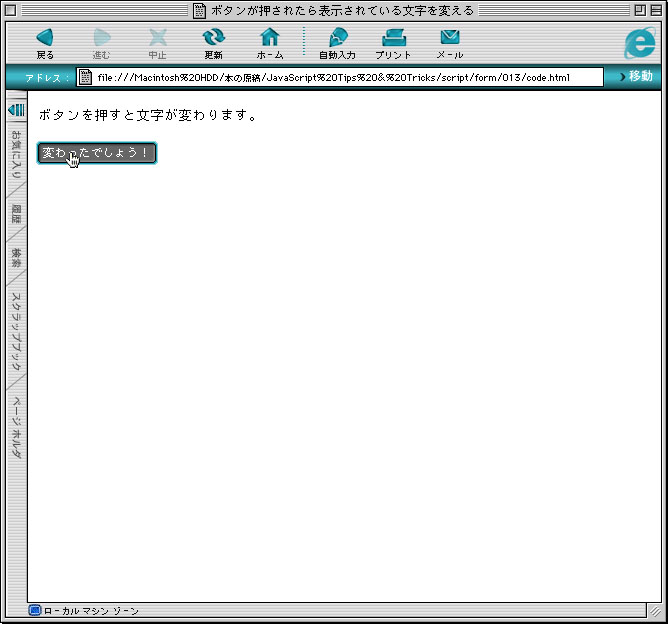Viewport: 668px width, 624px height.
Task: Click the window close box in title bar
Action: tap(11, 10)
